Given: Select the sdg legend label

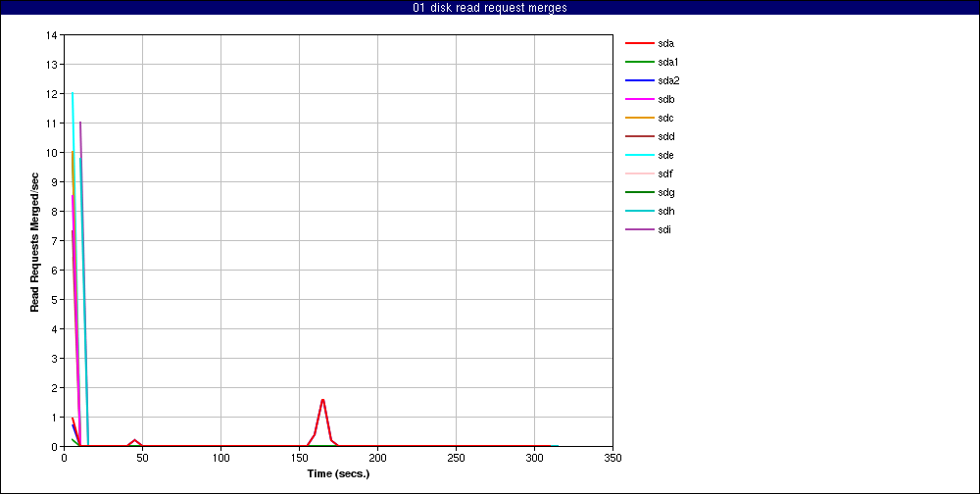Looking at the screenshot, I should [x=666, y=192].
